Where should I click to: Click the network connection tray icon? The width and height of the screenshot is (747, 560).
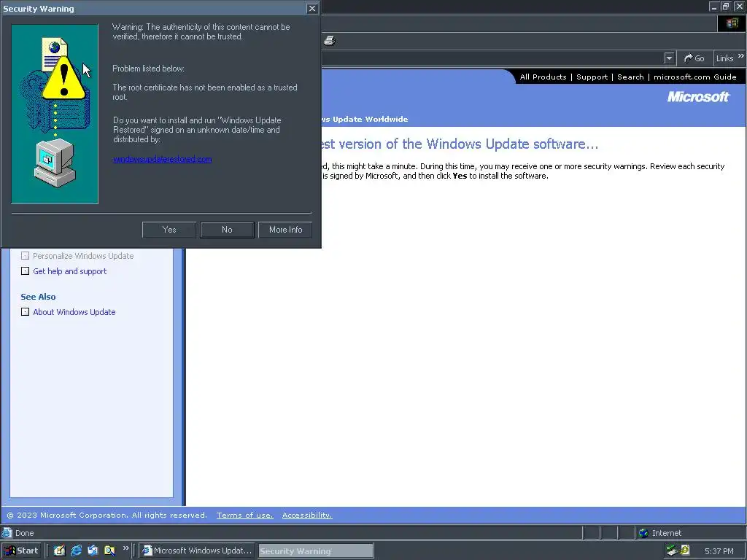(672, 551)
